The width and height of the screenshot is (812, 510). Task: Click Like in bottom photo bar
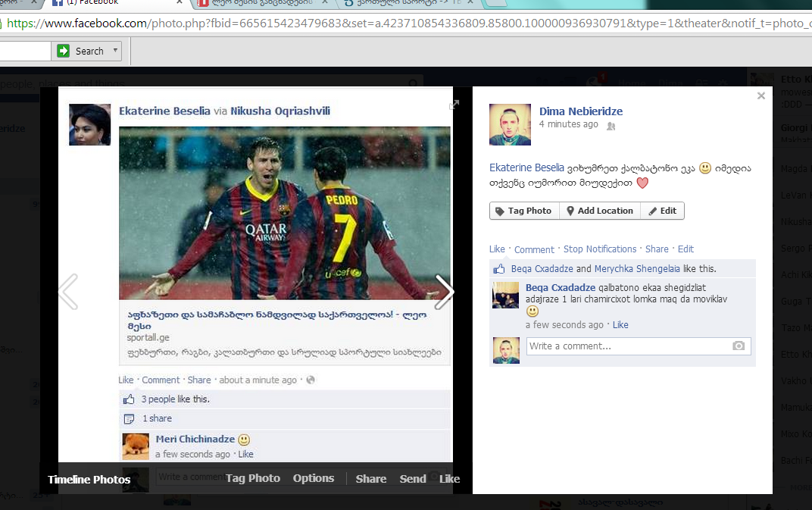tap(449, 479)
